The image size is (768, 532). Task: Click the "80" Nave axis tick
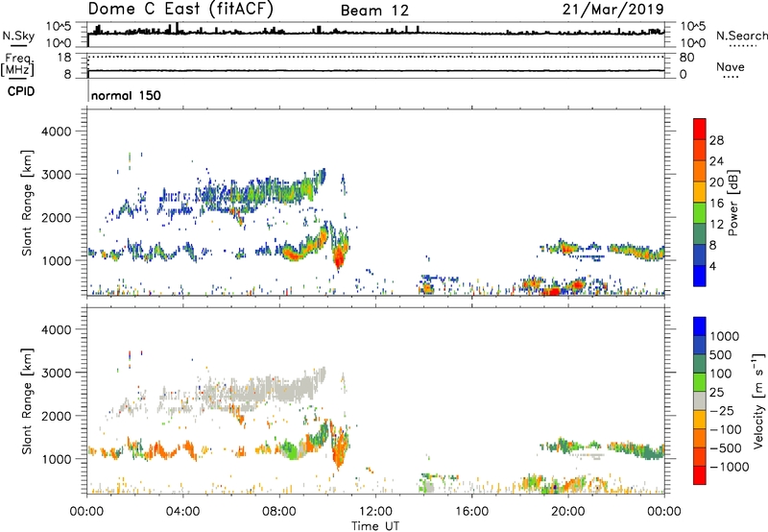pyautogui.click(x=687, y=58)
